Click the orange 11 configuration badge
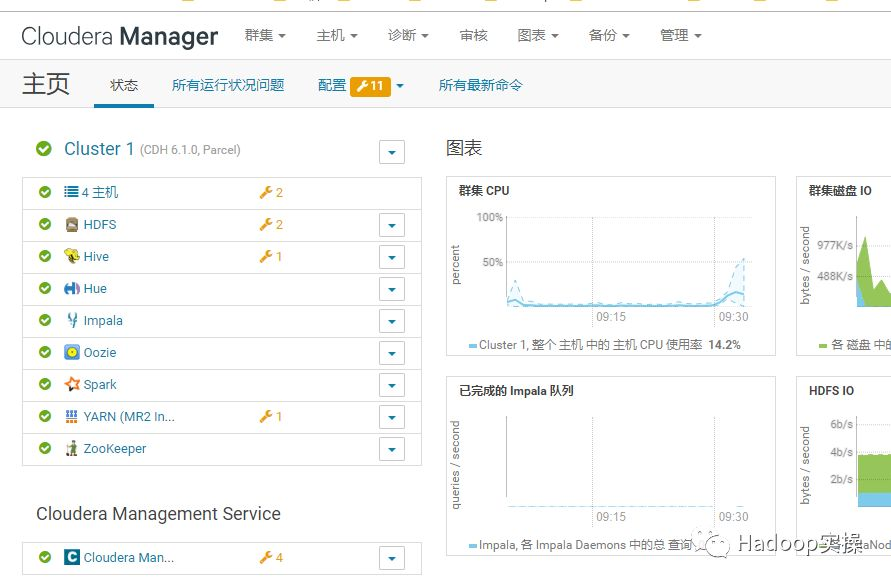 coord(370,86)
